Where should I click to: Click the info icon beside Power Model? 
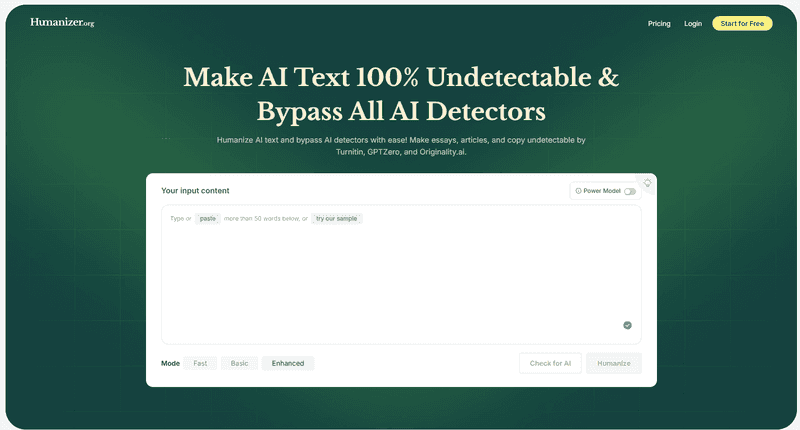[x=578, y=191]
